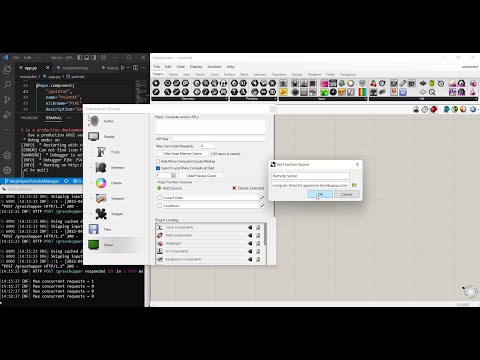Open the Grasshopper Display menu
This screenshot has height=360, width=480.
pos(196,67)
